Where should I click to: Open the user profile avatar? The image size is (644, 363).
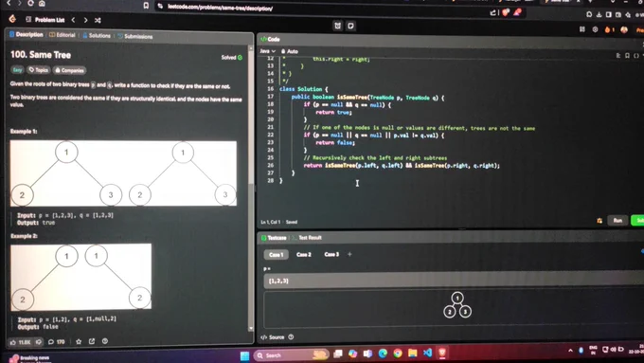point(624,29)
